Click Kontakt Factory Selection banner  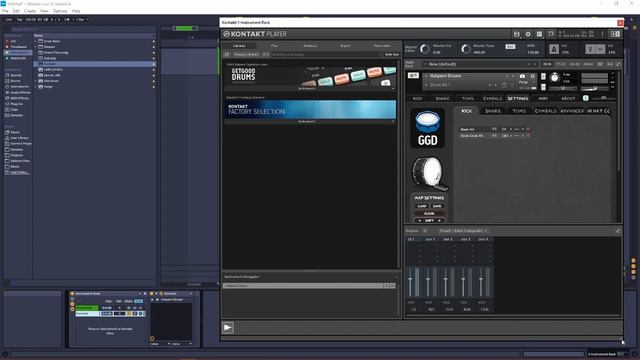click(x=310, y=109)
